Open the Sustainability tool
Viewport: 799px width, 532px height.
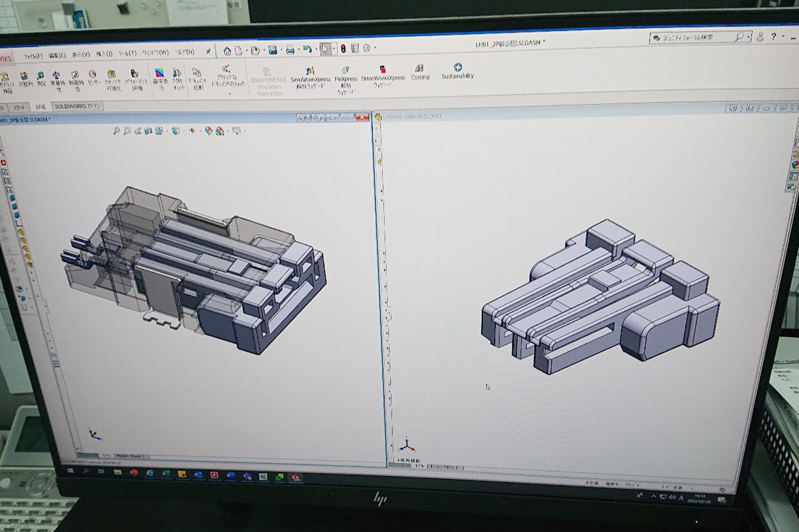point(457,71)
